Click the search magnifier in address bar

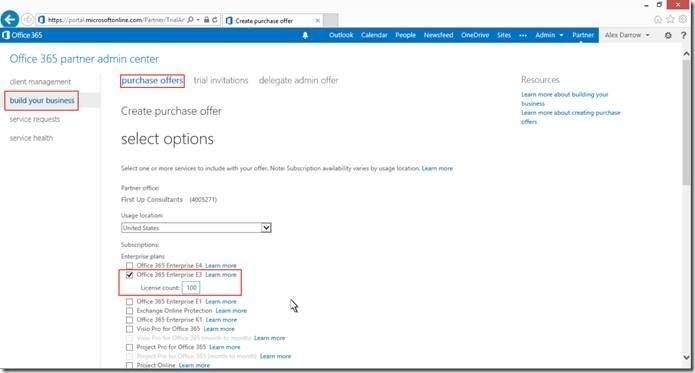pyautogui.click(x=191, y=20)
